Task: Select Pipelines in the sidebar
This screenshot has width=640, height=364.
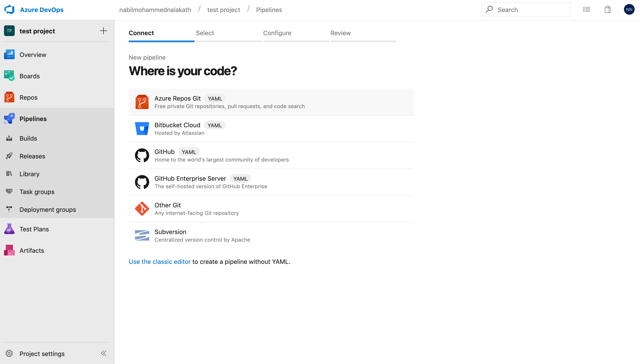Action: (57, 119)
